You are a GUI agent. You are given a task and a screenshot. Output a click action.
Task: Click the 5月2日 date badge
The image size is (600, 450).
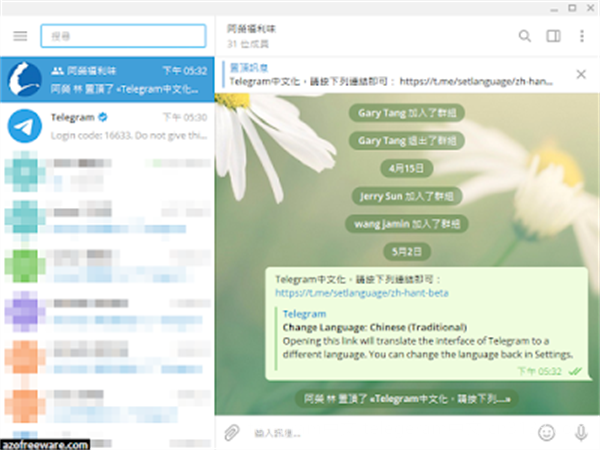pos(407,251)
